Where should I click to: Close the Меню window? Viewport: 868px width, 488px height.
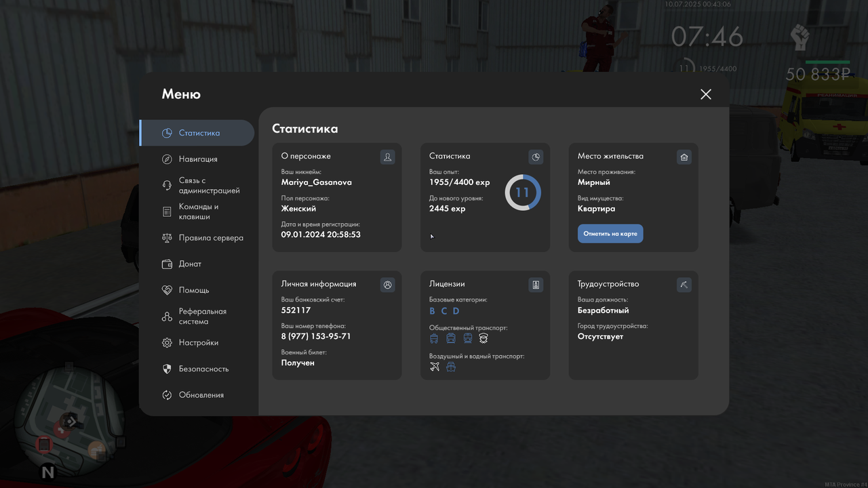pos(706,94)
